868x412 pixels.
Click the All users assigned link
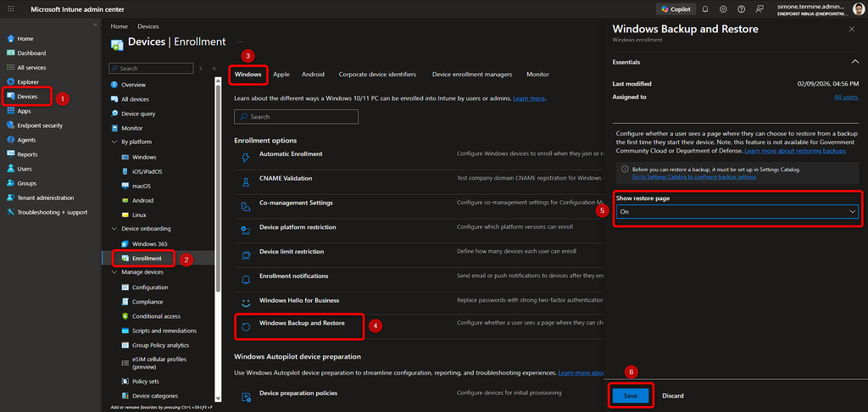pos(847,97)
